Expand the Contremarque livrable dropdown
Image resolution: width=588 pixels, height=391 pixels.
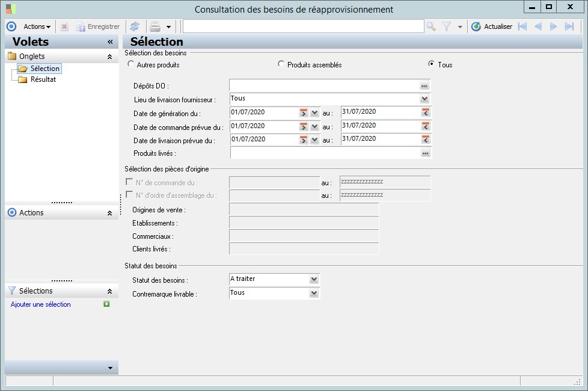point(313,293)
